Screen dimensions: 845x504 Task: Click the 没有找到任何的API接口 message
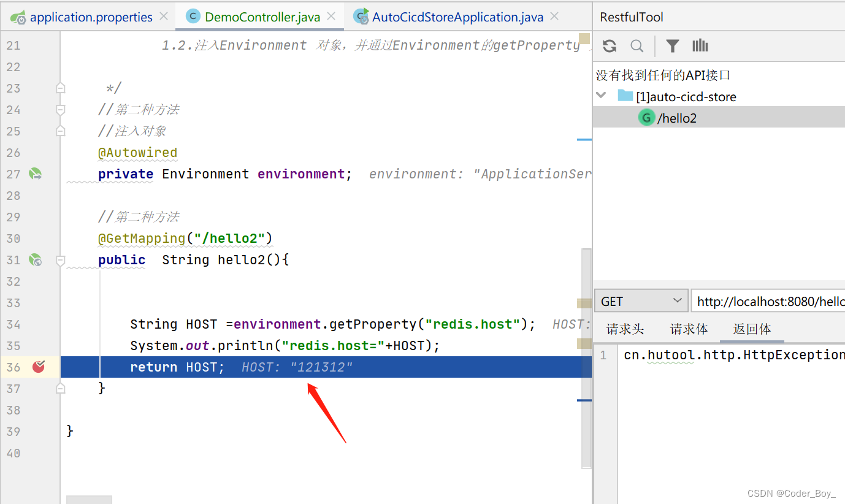663,75
